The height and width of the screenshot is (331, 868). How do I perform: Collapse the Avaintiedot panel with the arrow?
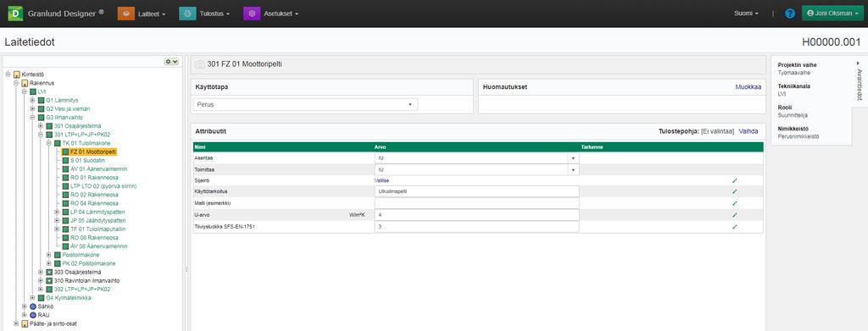point(858,63)
